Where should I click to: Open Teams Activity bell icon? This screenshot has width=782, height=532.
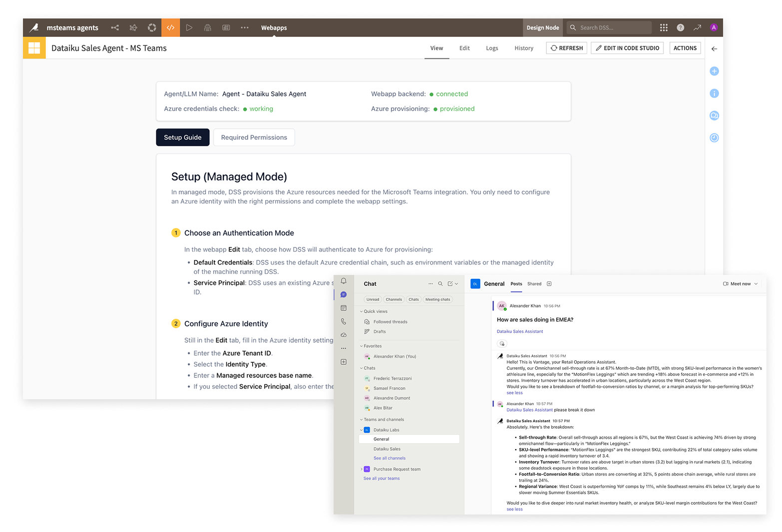[x=344, y=281]
